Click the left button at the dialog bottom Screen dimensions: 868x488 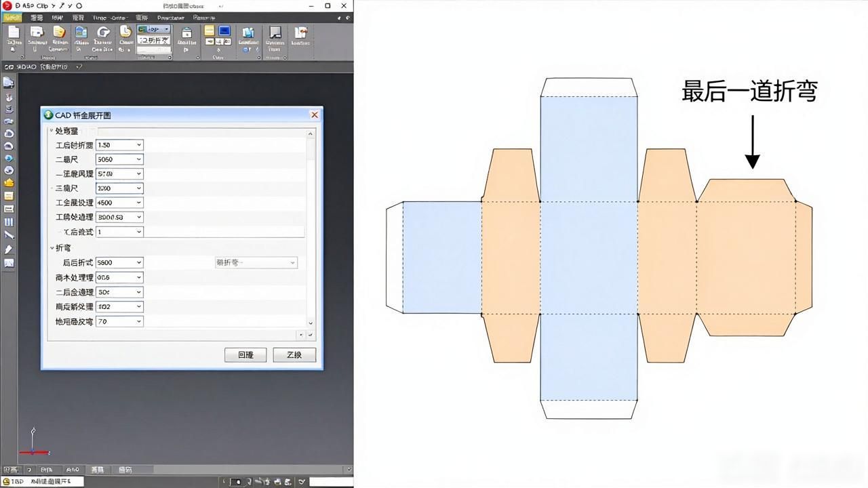[245, 354]
